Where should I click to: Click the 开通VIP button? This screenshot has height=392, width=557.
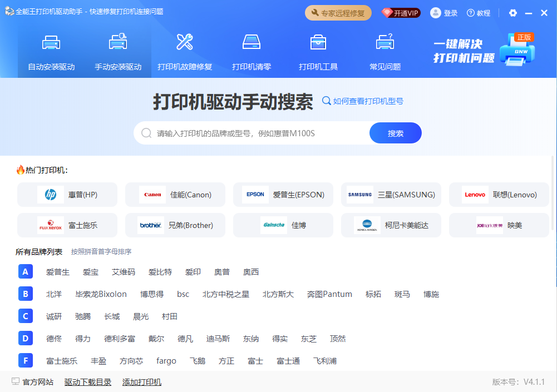[401, 13]
